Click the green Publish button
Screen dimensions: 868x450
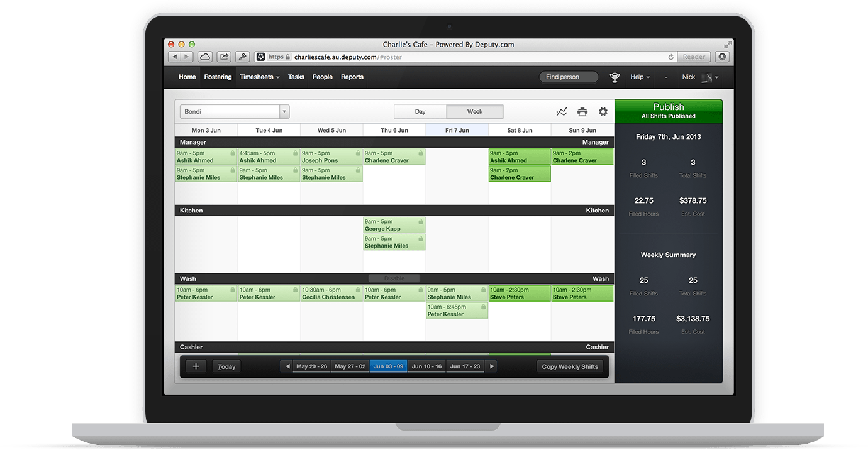pyautogui.click(x=668, y=111)
